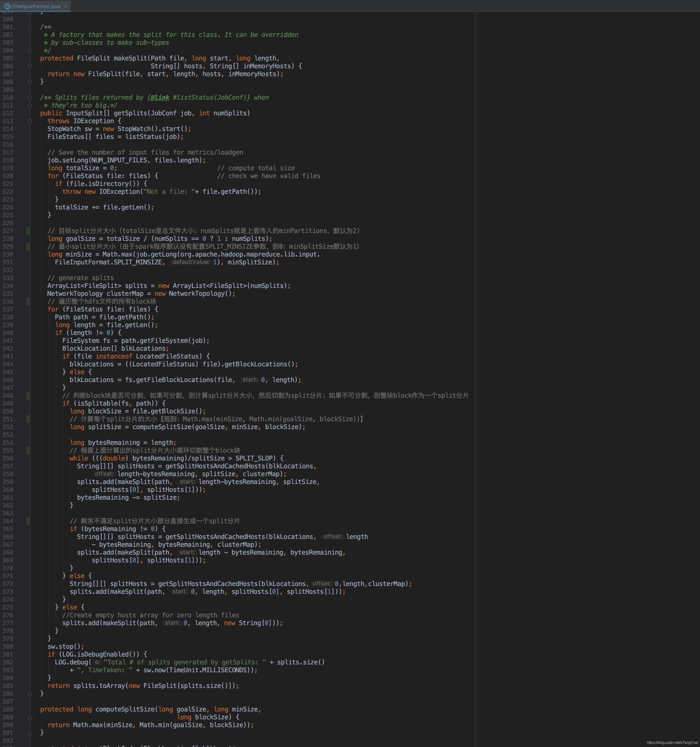Screen dimensions: 700x747
Task: Click the makeSplit method name on line 305
Action: (131, 58)
